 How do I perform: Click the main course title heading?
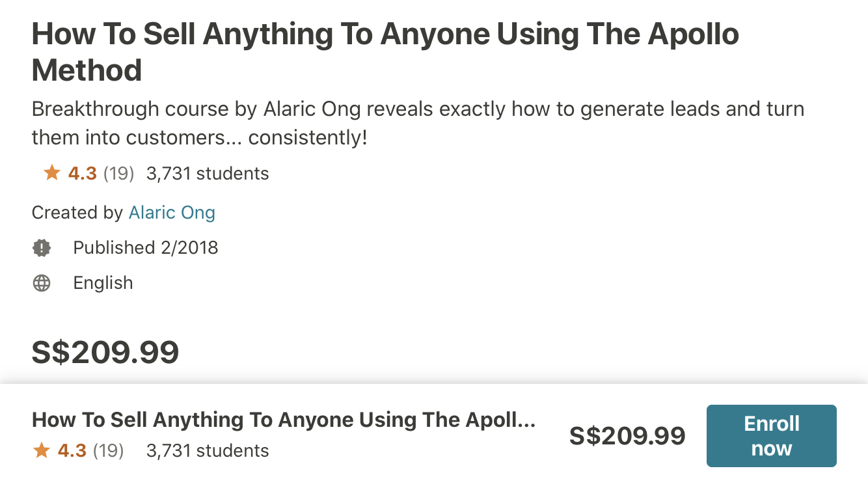point(385,52)
